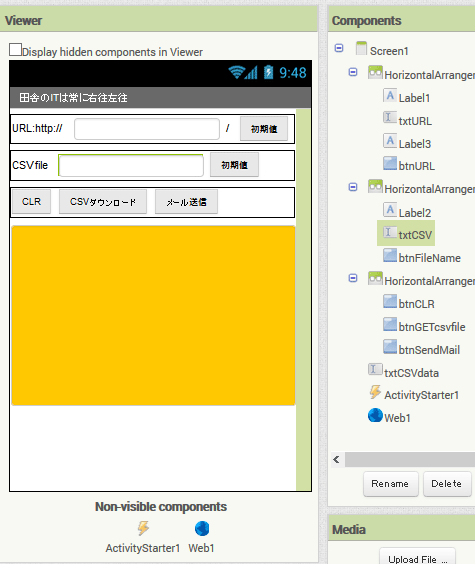
Task: Click the Web1 globe under Non-visible components
Action: (202, 528)
